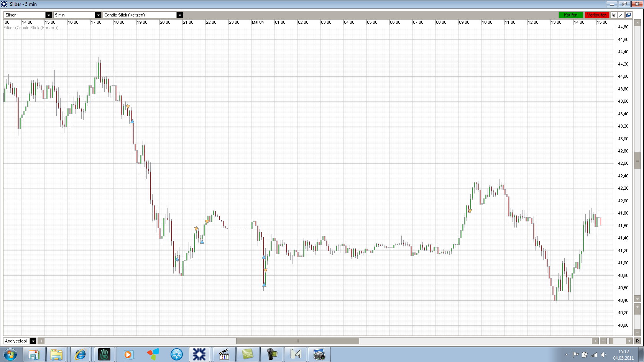Viewport: 644px width, 362px height.
Task: Click the 18:00 time axis label
Action: pos(119,22)
